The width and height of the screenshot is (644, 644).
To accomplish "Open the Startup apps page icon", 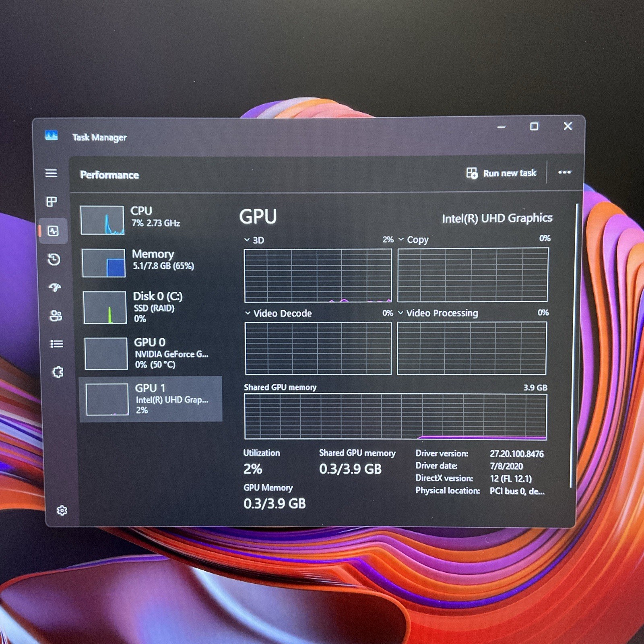I will click(x=55, y=287).
